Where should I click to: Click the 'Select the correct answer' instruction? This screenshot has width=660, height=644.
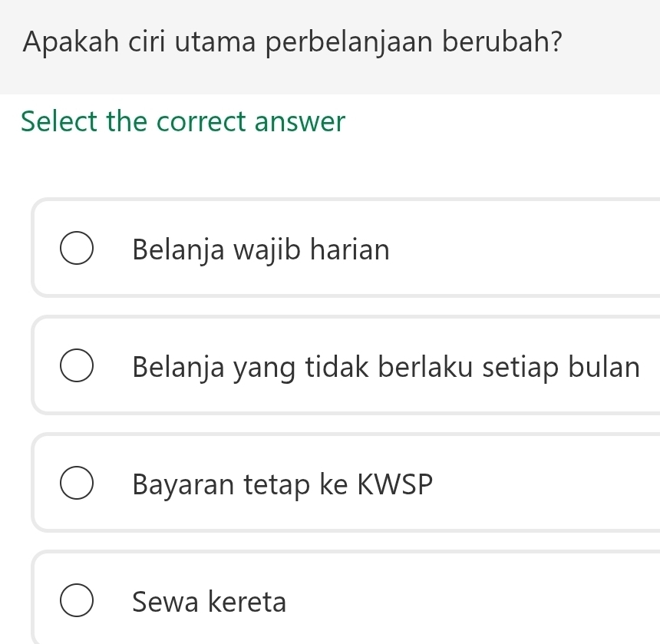(x=183, y=121)
